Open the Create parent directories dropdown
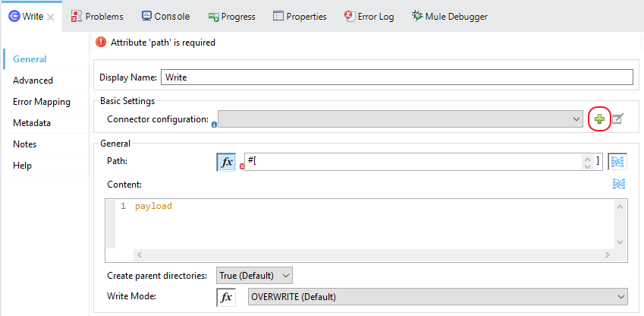The image size is (644, 316). point(254,275)
